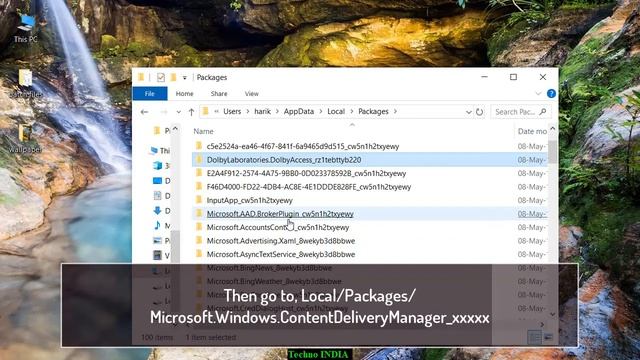Sort by the Date modified column header
The image size is (640, 360).
pyautogui.click(x=532, y=131)
